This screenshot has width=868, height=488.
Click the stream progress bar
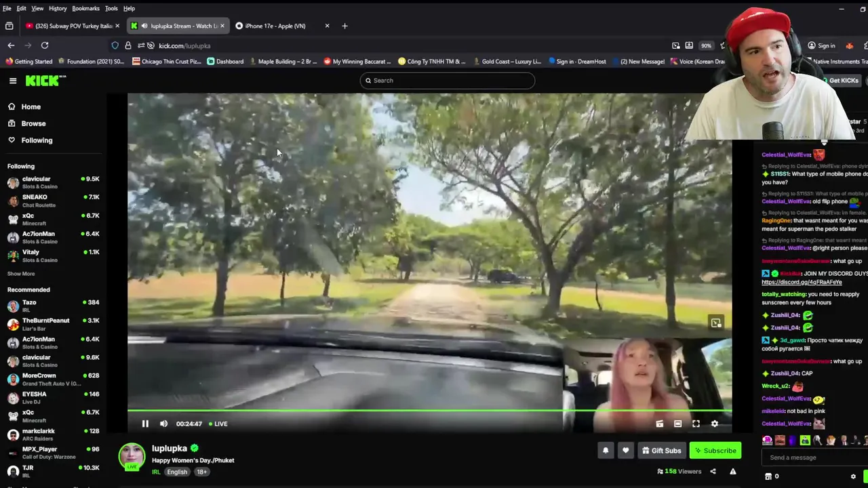[429, 410]
